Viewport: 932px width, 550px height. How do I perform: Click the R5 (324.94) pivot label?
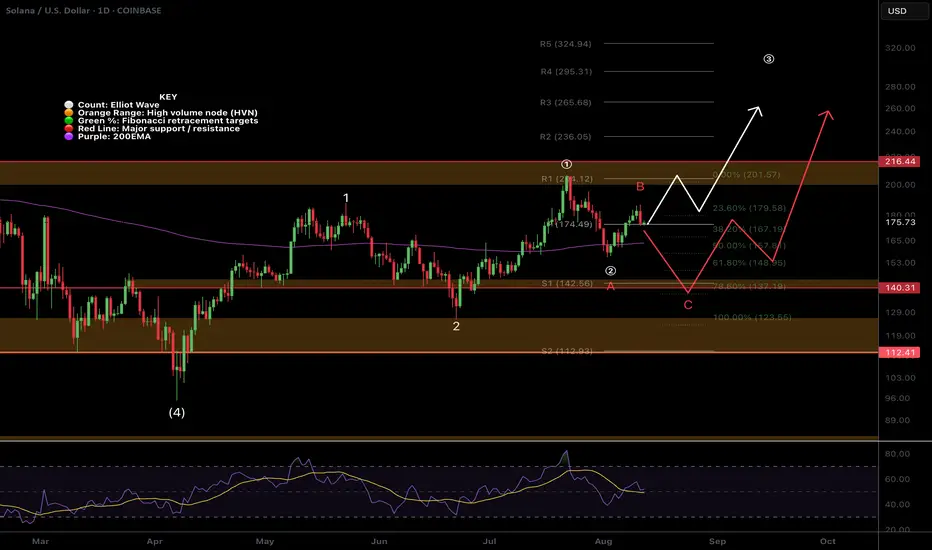[565, 44]
